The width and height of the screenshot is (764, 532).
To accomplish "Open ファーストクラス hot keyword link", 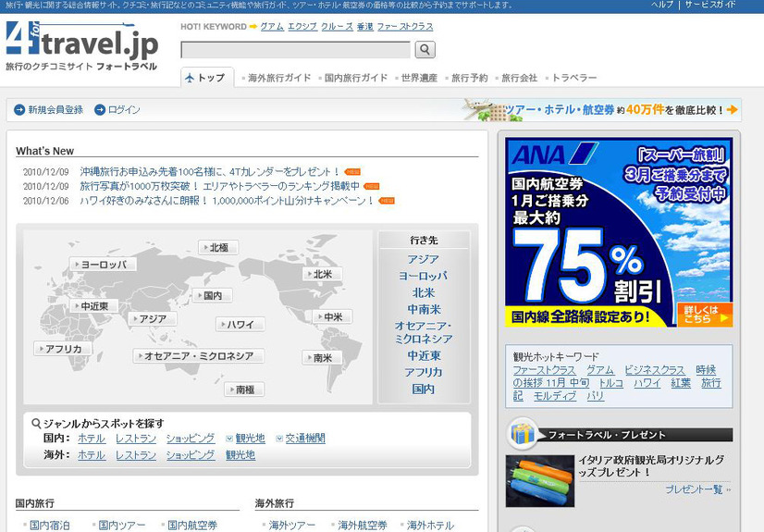I will pos(405,27).
